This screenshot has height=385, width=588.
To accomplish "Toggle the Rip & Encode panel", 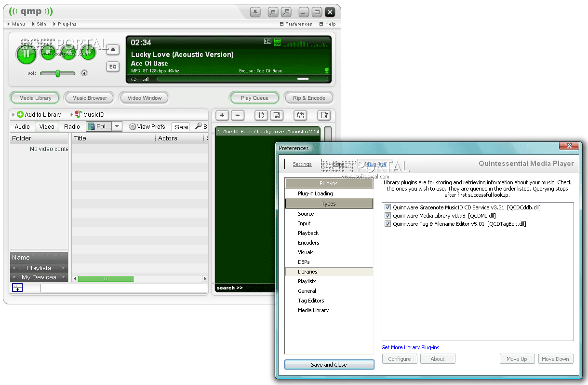I will pos(309,98).
